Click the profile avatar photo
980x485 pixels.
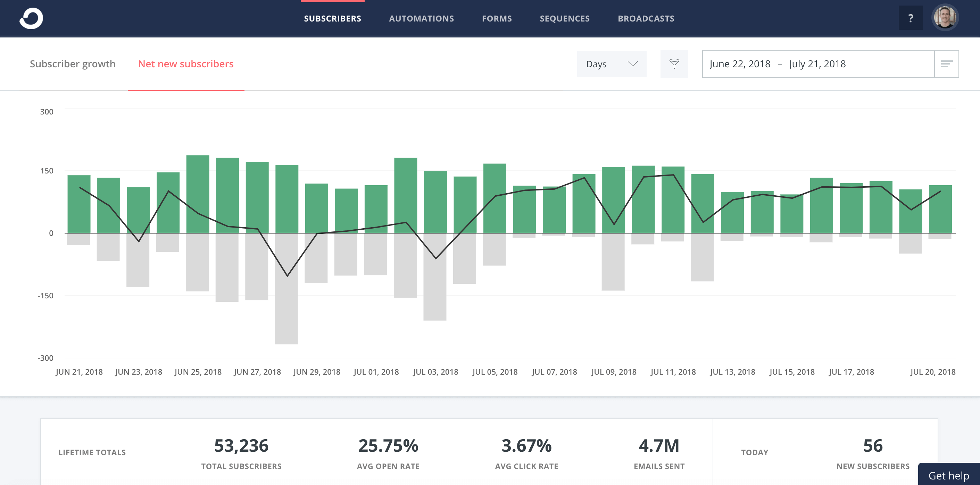click(x=945, y=17)
